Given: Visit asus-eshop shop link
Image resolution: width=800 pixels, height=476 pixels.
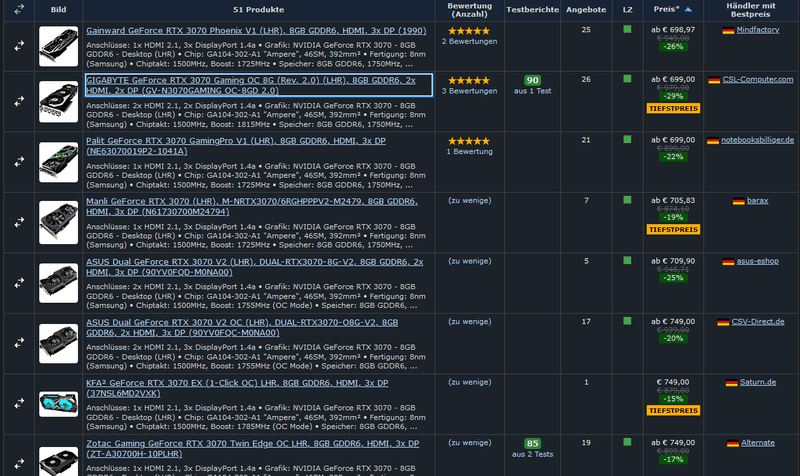Looking at the screenshot, I should 758,261.
